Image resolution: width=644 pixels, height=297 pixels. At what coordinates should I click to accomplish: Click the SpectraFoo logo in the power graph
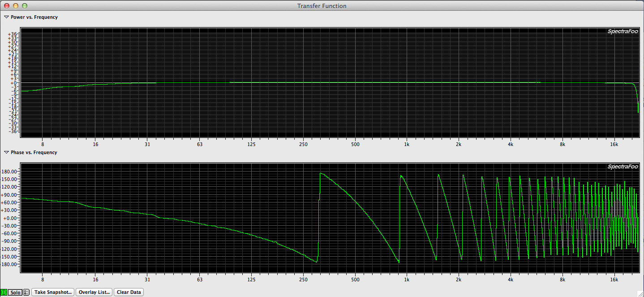click(x=623, y=31)
